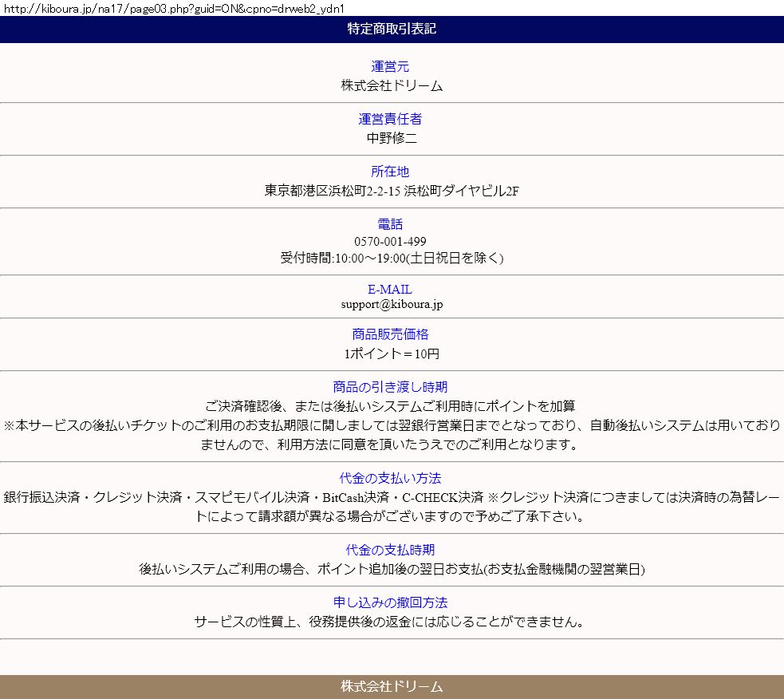Image resolution: width=784 pixels, height=699 pixels.
Task: Click the 株式会社ドリーム footer bar
Action: [x=392, y=686]
